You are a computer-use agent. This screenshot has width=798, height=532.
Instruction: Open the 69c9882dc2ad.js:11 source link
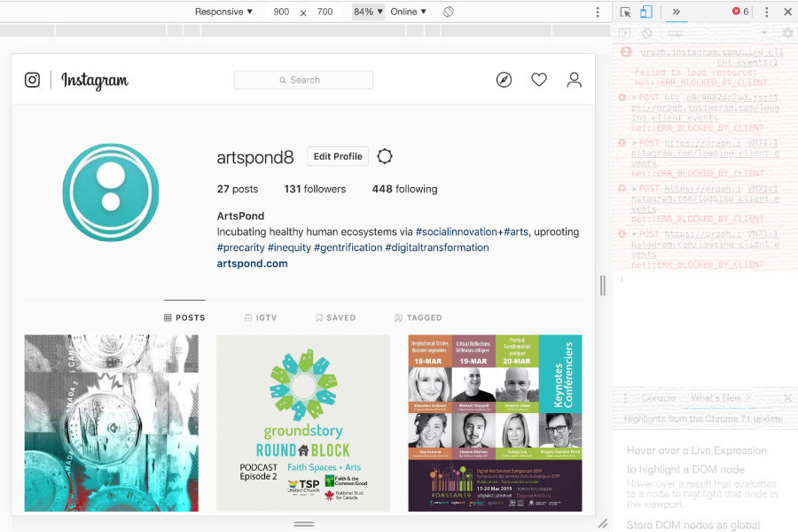(x=731, y=98)
